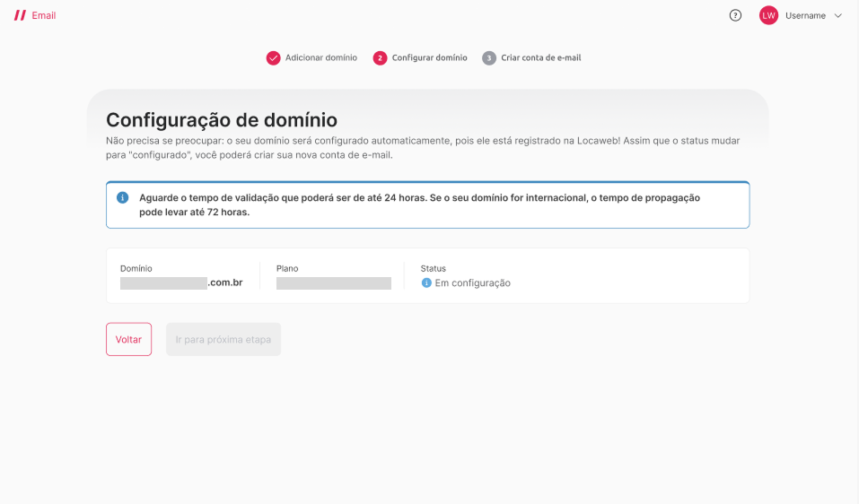Expand the Username dropdown chevron
Viewport: 859px width, 504px height.
pos(838,15)
